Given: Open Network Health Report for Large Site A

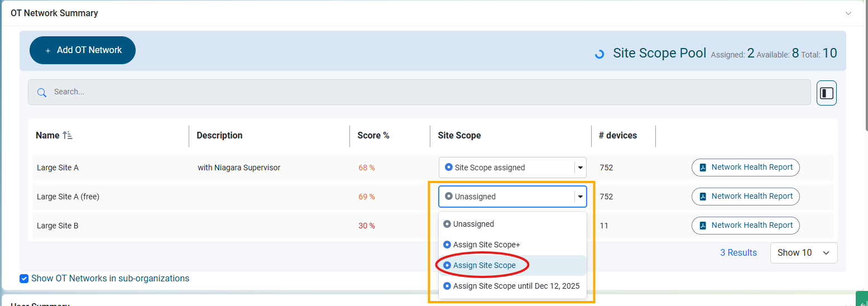Looking at the screenshot, I should click(746, 168).
